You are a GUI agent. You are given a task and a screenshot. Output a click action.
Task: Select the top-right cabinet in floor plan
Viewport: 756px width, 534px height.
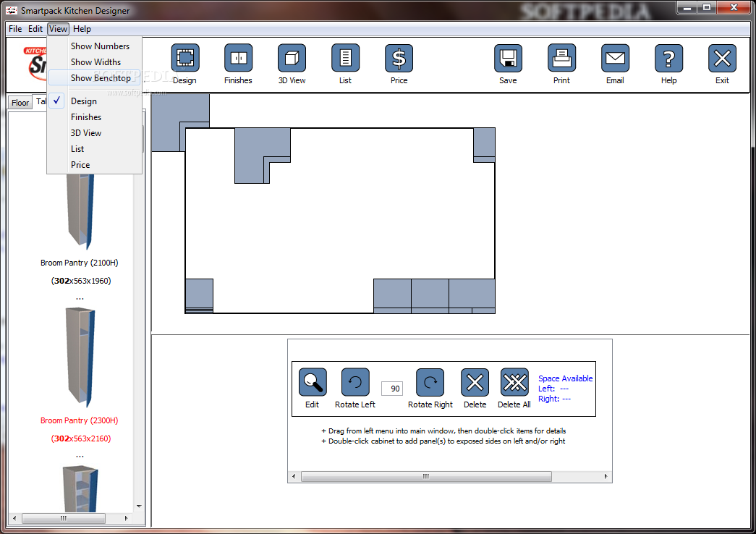(x=484, y=145)
